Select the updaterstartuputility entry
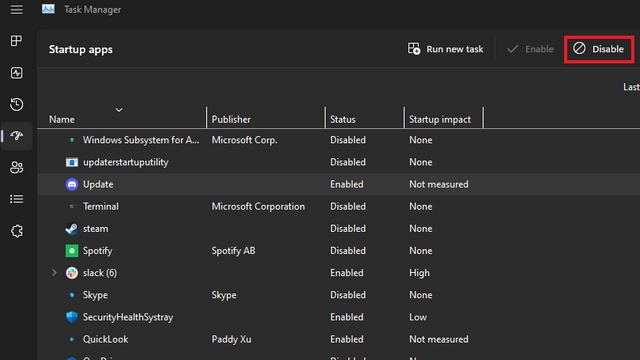Screen dimensions: 640x360 click(125, 162)
